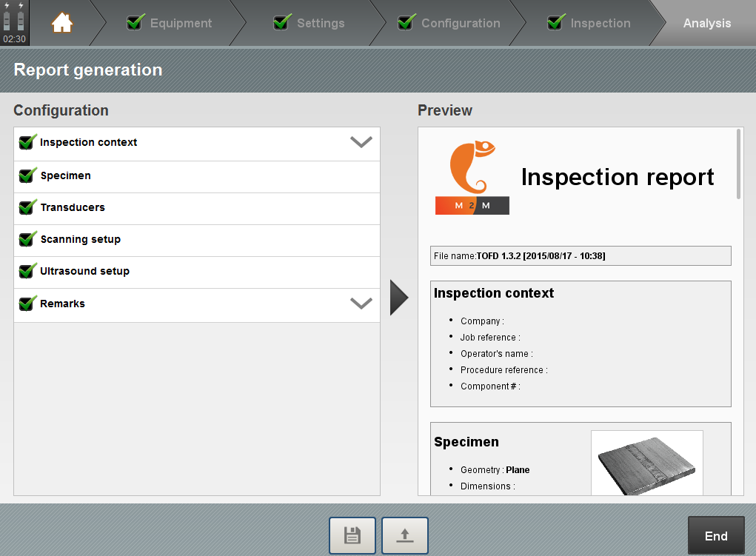The image size is (756, 556).
Task: Toggle the Specimen section checkbox
Action: pyautogui.click(x=28, y=175)
